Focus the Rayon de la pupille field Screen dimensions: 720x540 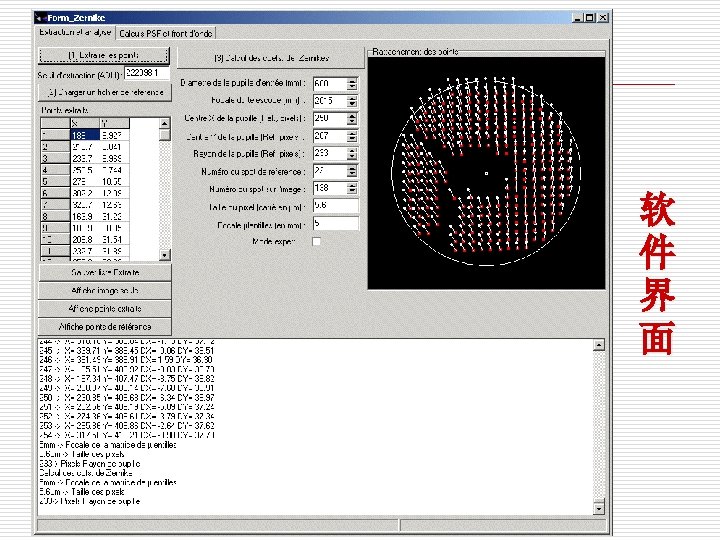pyautogui.click(x=330, y=153)
